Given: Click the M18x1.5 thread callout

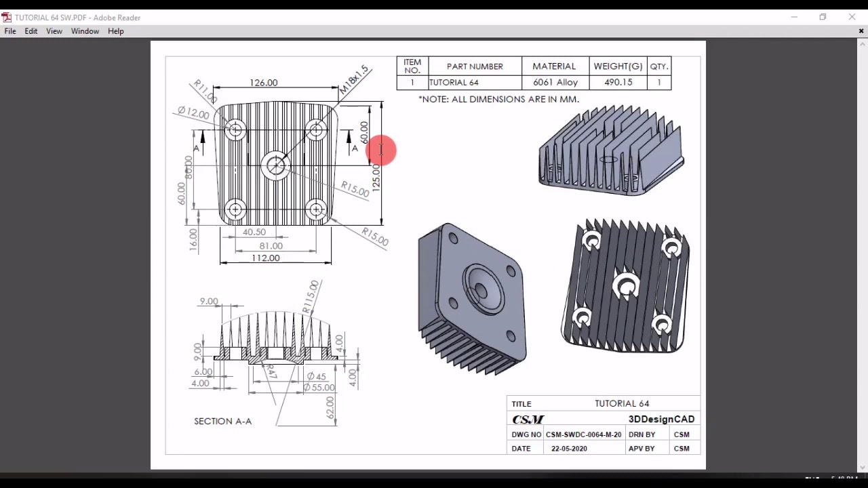Looking at the screenshot, I should [354, 79].
